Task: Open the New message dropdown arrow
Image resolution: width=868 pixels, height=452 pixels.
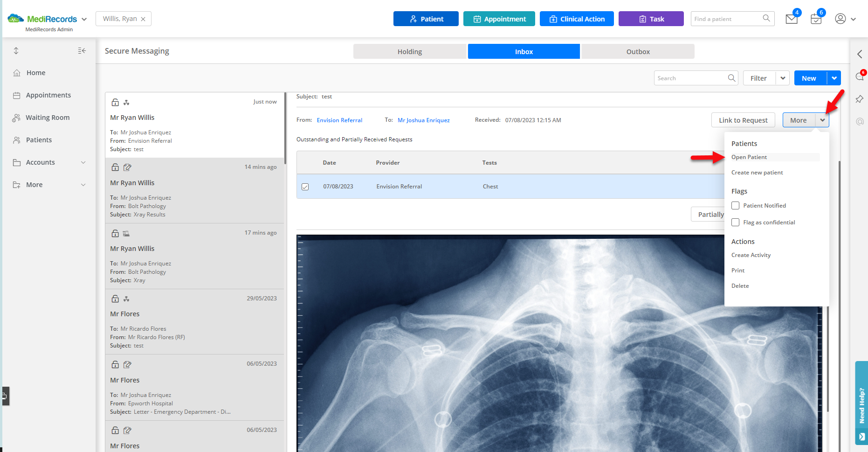Action: (834, 78)
